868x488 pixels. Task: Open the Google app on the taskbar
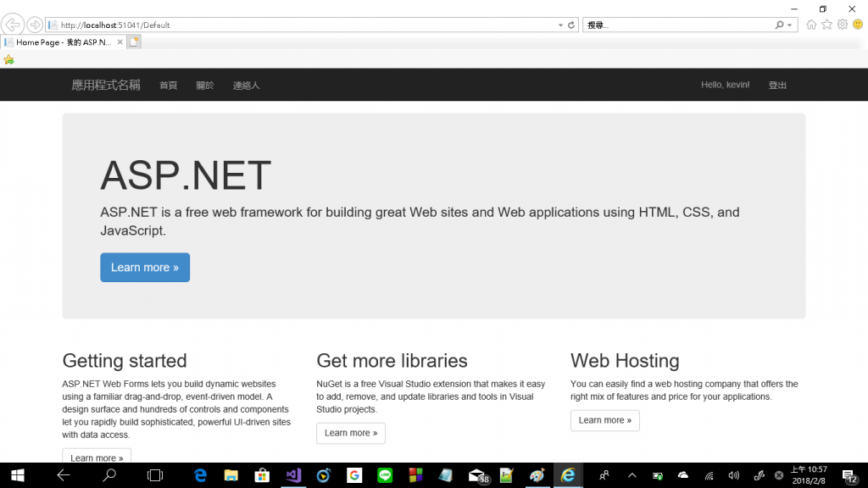pos(354,475)
